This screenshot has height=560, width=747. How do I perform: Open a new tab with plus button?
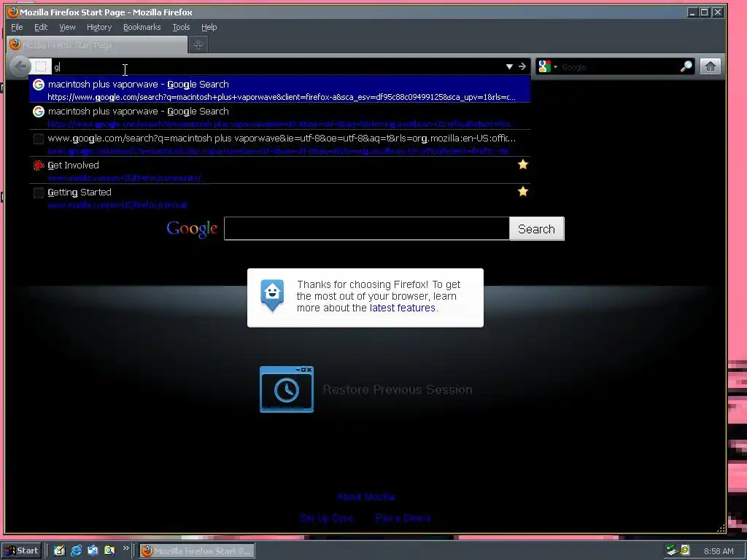point(198,44)
